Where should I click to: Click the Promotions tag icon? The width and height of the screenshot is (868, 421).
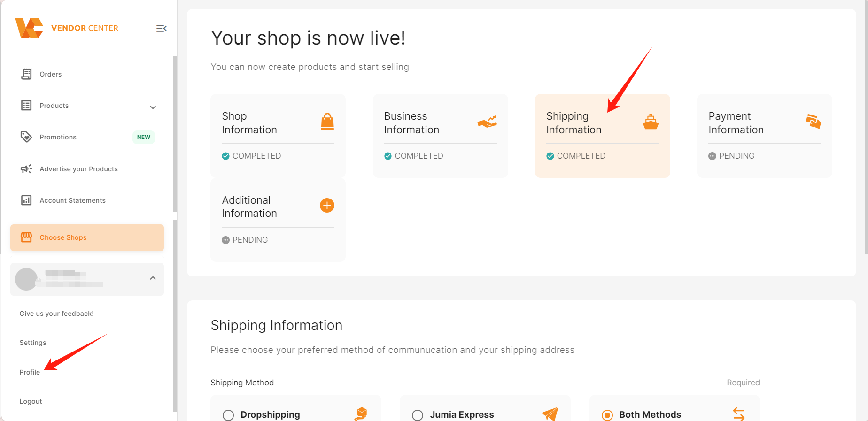coord(26,137)
